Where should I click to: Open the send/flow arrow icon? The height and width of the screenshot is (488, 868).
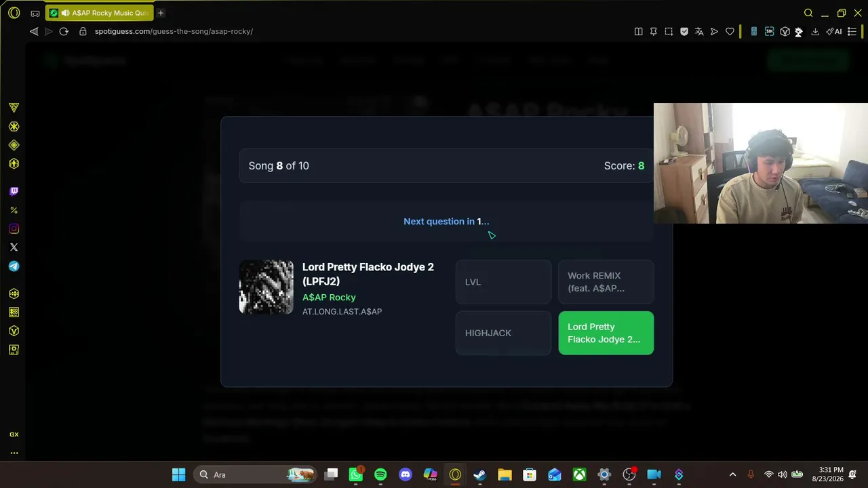click(x=714, y=31)
